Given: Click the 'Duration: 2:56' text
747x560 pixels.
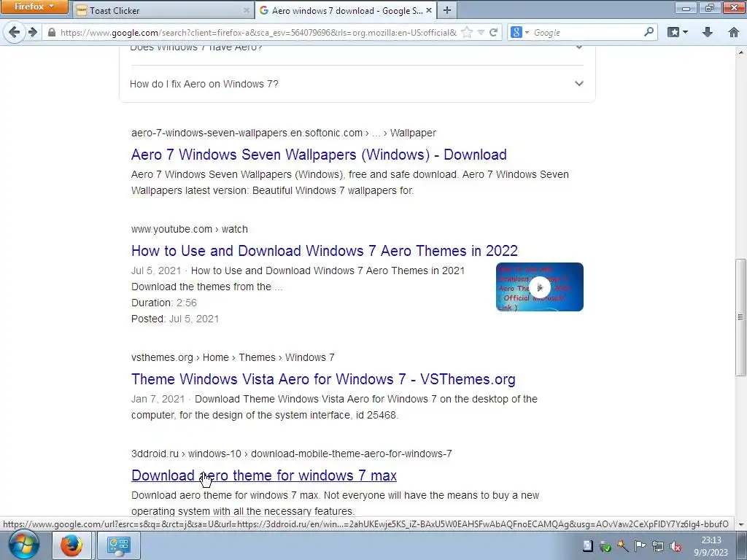Looking at the screenshot, I should click(164, 303).
